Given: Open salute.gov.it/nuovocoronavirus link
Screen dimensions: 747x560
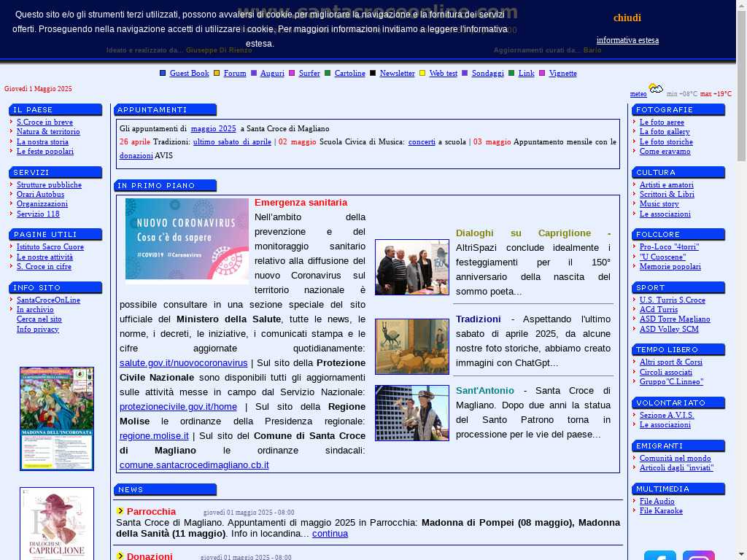Looking at the screenshot, I should click(183, 363).
